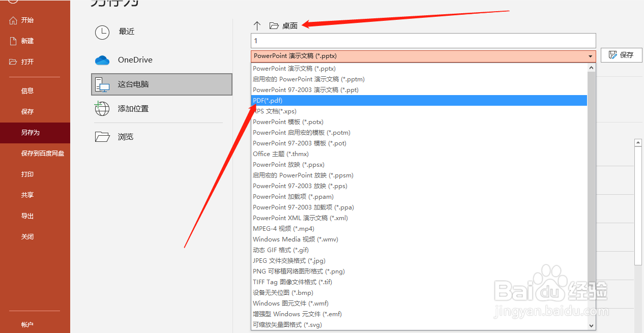This screenshot has height=333, width=644.
Task: Click the open folder icon beside 打开
Action: coord(13,62)
